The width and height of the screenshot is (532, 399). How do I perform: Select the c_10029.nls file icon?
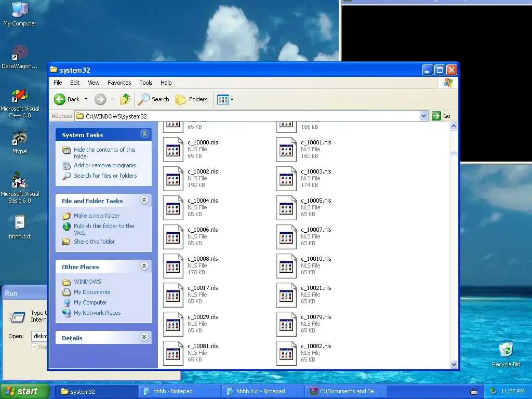point(173,325)
